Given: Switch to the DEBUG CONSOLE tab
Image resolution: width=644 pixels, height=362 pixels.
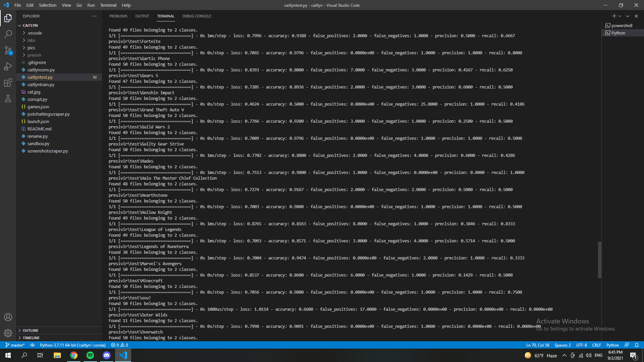Looking at the screenshot, I should 197,16.
